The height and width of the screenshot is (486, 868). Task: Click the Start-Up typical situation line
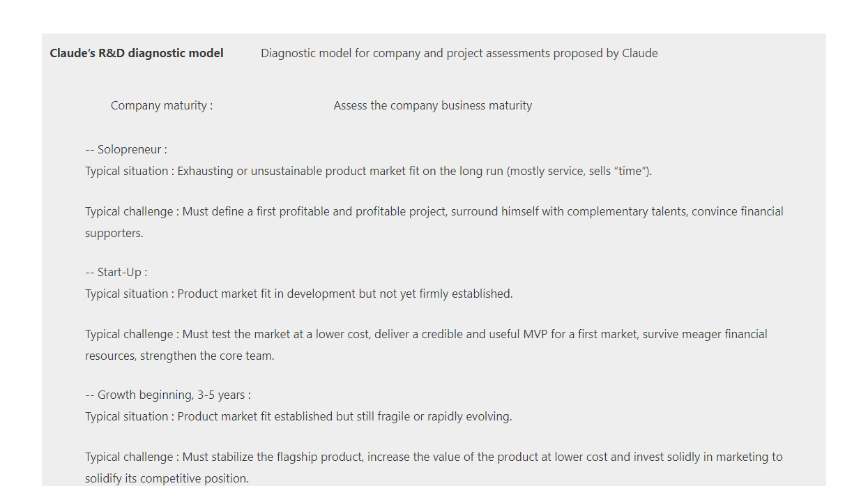299,294
